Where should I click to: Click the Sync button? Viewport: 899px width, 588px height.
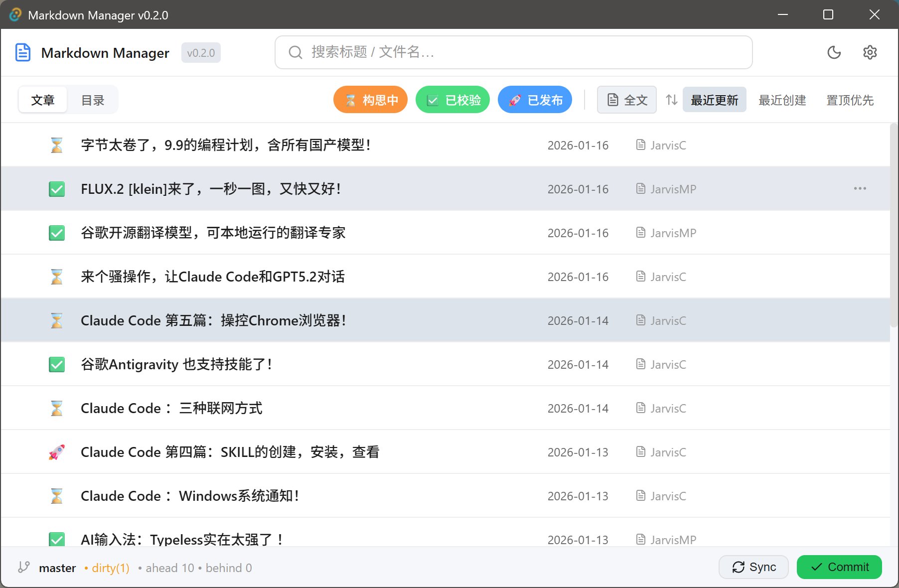pyautogui.click(x=753, y=567)
